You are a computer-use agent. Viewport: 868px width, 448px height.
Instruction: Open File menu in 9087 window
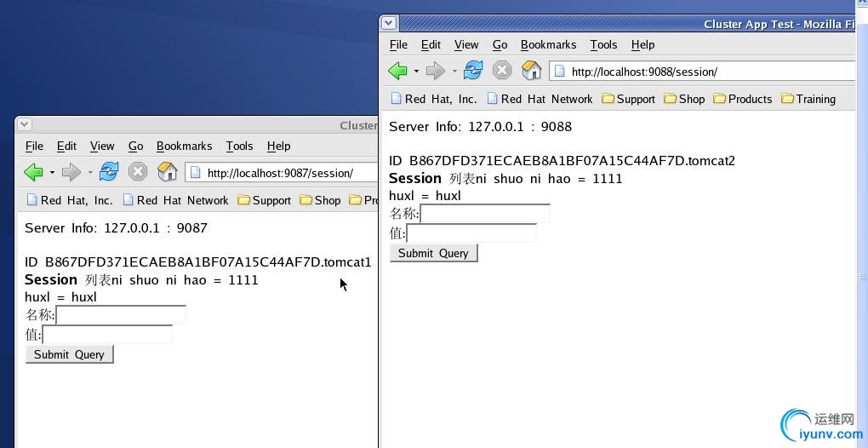click(x=34, y=146)
